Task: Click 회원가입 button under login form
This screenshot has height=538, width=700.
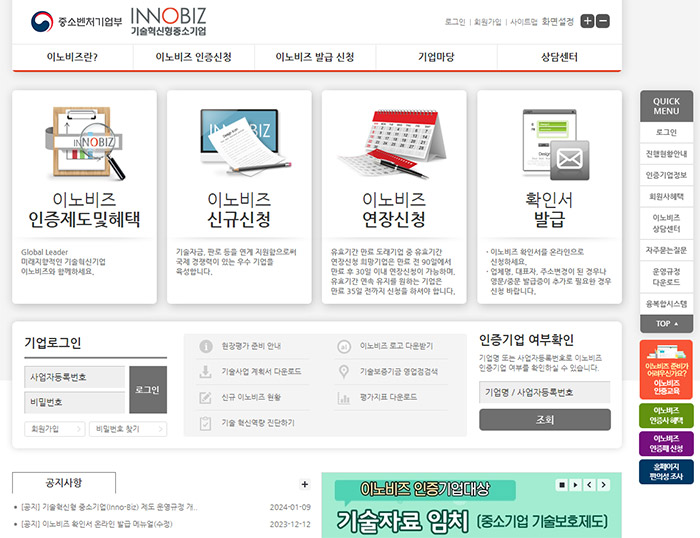Action: tap(54, 429)
